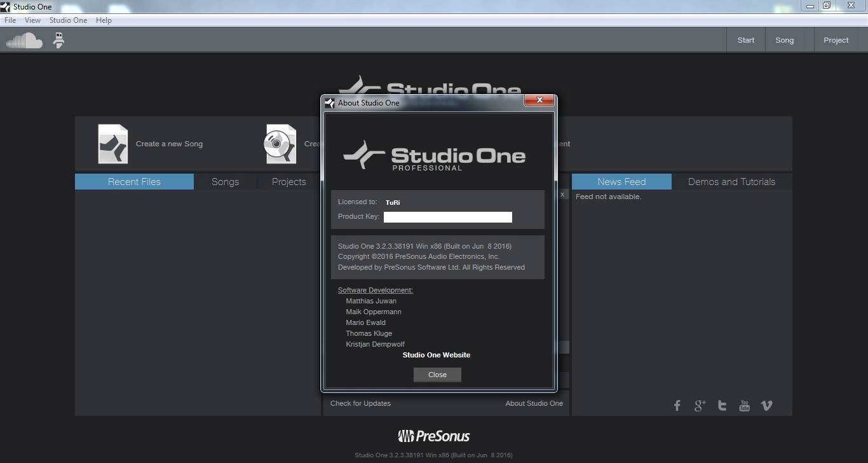Click Studio One logo in About dialog
This screenshot has height=463, width=868.
tap(435, 156)
